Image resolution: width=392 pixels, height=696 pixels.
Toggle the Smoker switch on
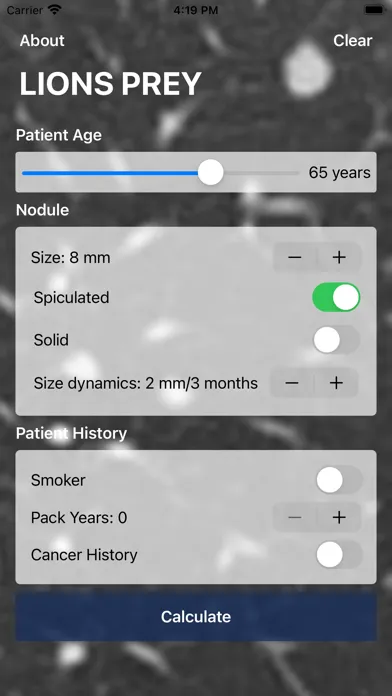click(x=339, y=480)
